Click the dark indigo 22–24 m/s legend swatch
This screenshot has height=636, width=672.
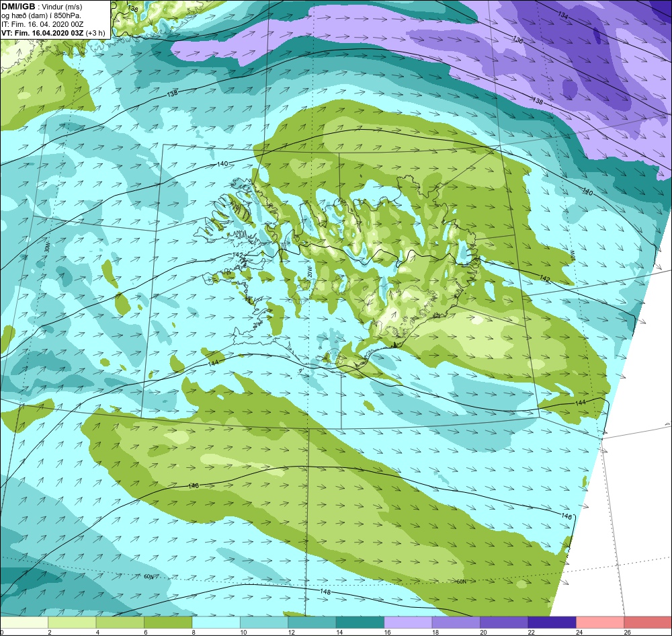pos(552,623)
